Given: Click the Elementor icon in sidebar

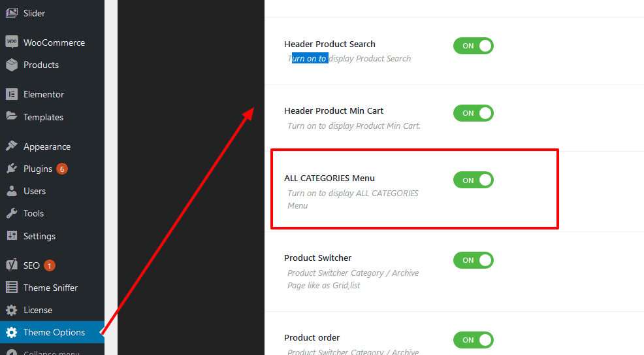Looking at the screenshot, I should [12, 95].
